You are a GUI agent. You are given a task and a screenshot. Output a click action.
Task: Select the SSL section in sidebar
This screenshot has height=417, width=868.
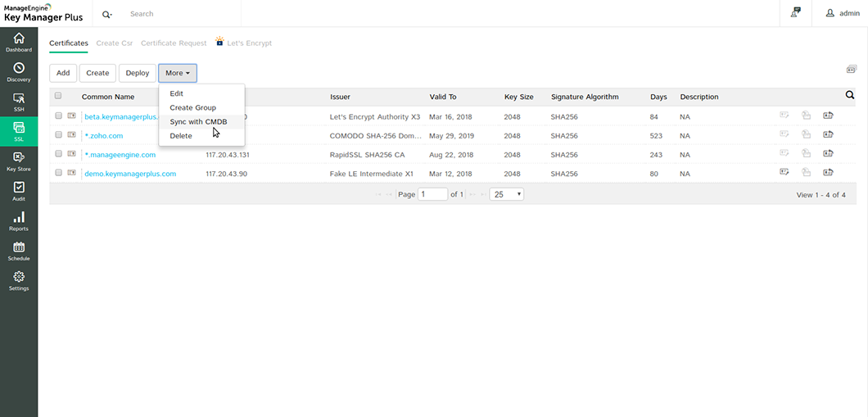tap(19, 132)
